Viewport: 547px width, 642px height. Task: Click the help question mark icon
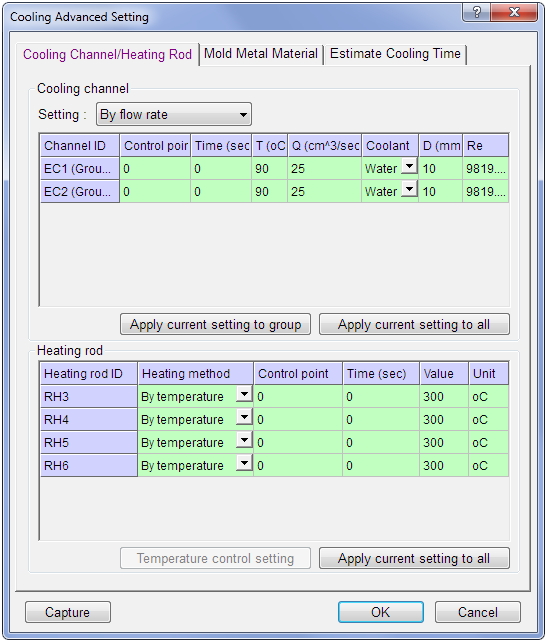[x=477, y=12]
